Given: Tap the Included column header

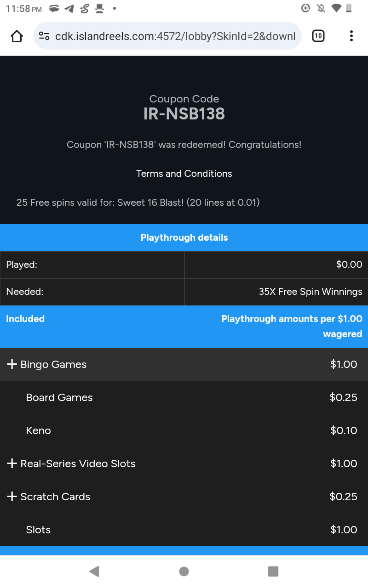Looking at the screenshot, I should pos(25,319).
